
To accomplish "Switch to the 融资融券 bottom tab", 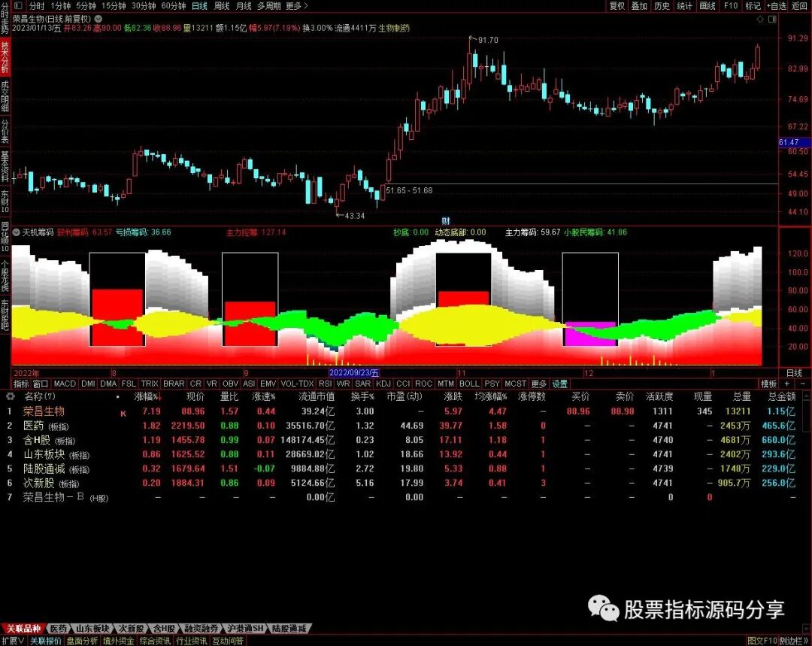I will [x=202, y=629].
